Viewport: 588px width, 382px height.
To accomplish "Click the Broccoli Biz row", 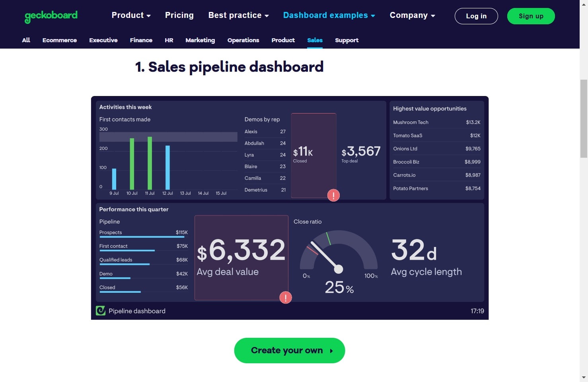I will (436, 162).
